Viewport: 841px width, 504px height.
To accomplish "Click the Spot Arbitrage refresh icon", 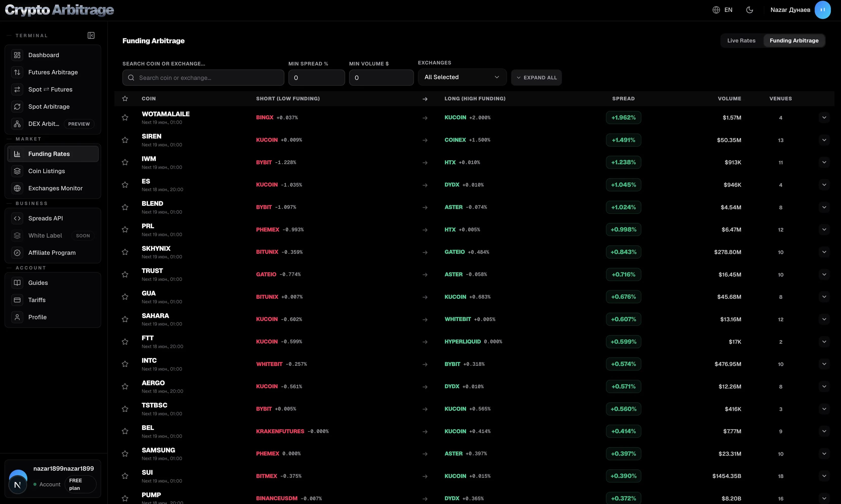I will [17, 107].
